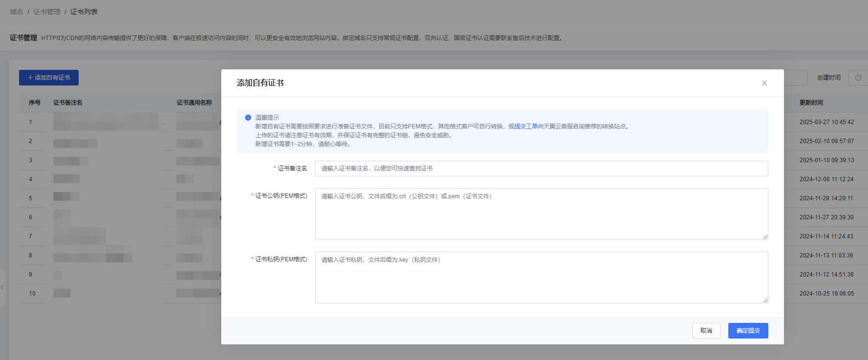Select timestamp 2024-11-14 11:24:43
Viewport: 868px width, 360px height.
point(827,236)
